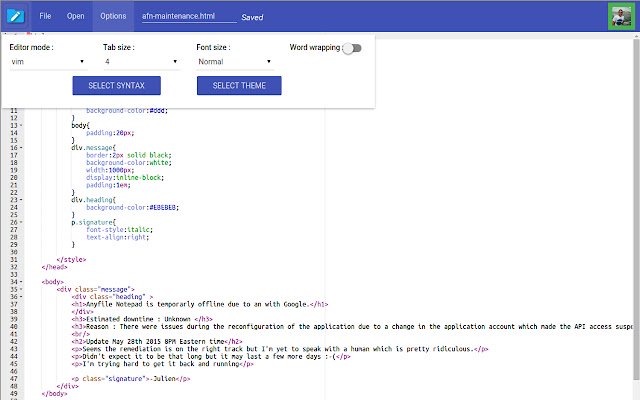
Task: Collapse the body fold at line 34
Action: [x=21, y=282]
